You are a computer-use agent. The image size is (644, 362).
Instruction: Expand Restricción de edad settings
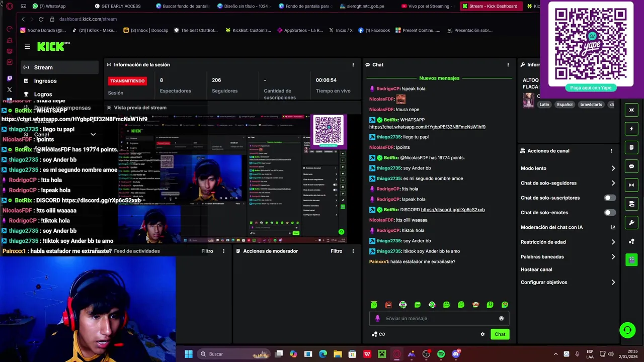coord(613,242)
